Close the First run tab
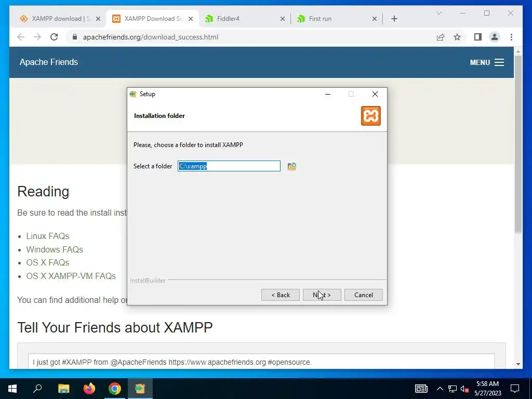The image size is (532, 399). pos(374,19)
